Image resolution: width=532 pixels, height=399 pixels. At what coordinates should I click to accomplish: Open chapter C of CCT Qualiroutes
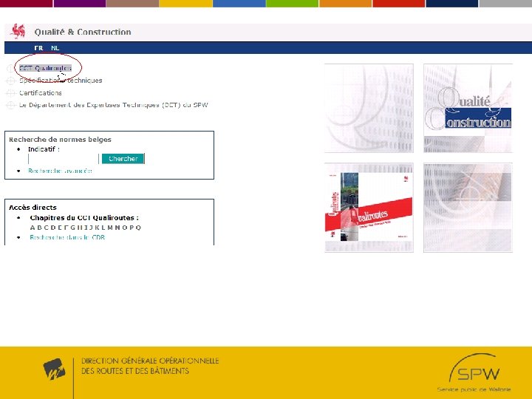click(x=47, y=228)
